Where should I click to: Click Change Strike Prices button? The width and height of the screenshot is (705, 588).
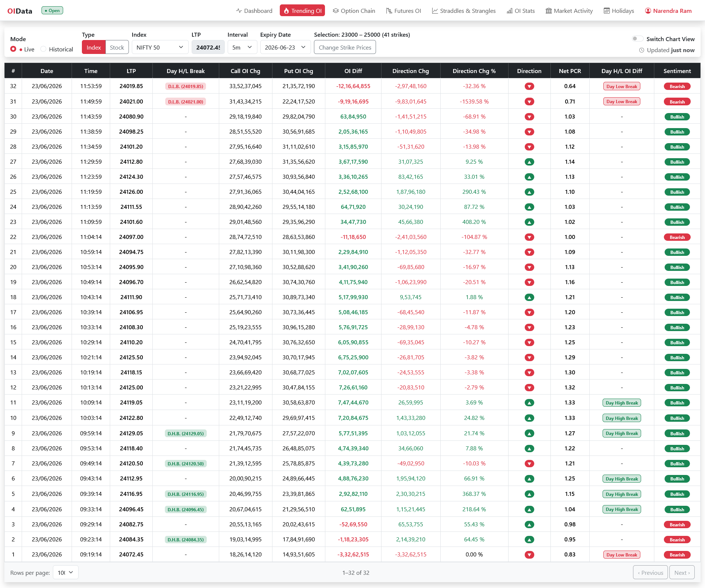pyautogui.click(x=345, y=47)
